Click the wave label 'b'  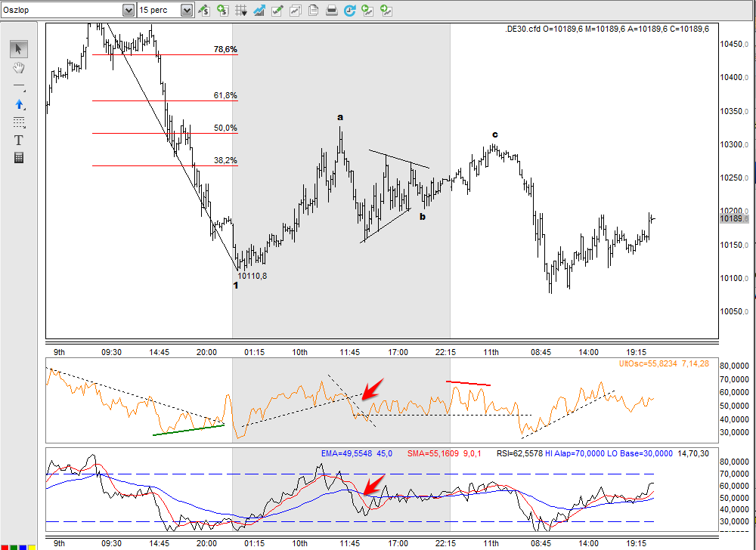[x=423, y=217]
